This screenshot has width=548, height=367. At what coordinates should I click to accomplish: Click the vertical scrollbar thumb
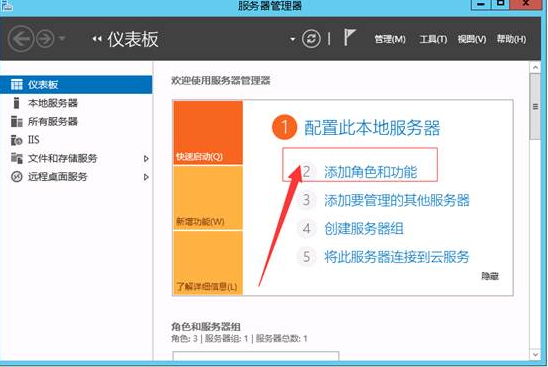pos(535,107)
